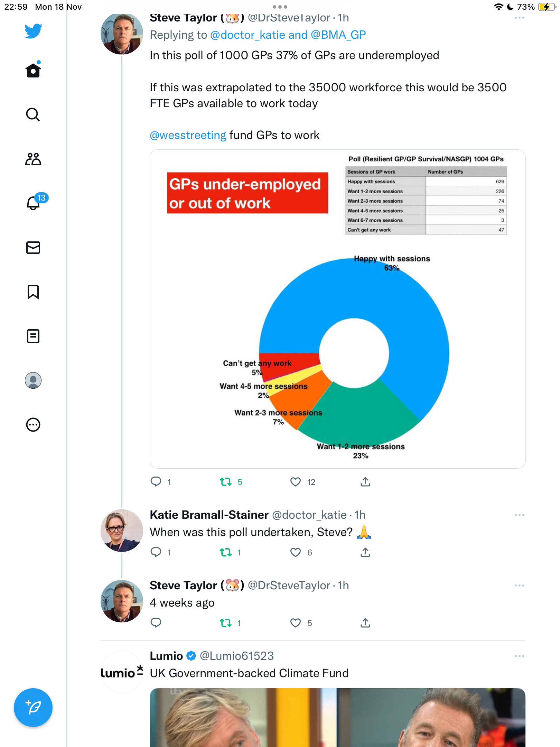560x747 pixels.
Task: Share Steve Taylor's poll tweet
Action: pos(365,482)
